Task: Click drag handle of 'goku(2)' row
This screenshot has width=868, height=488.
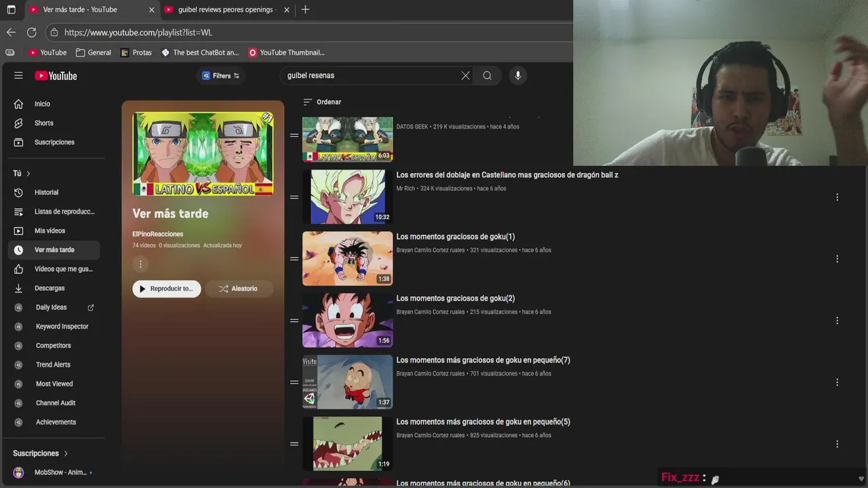Action: tap(294, 321)
